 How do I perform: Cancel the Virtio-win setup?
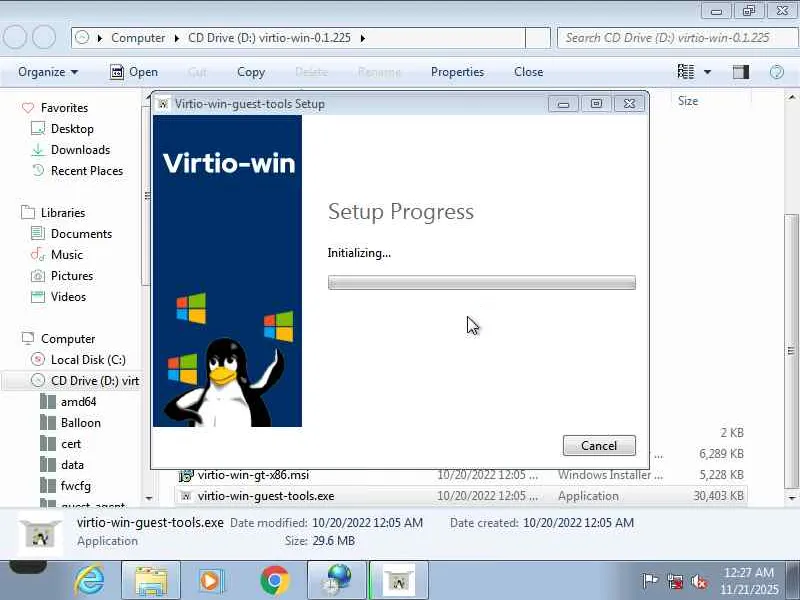599,445
